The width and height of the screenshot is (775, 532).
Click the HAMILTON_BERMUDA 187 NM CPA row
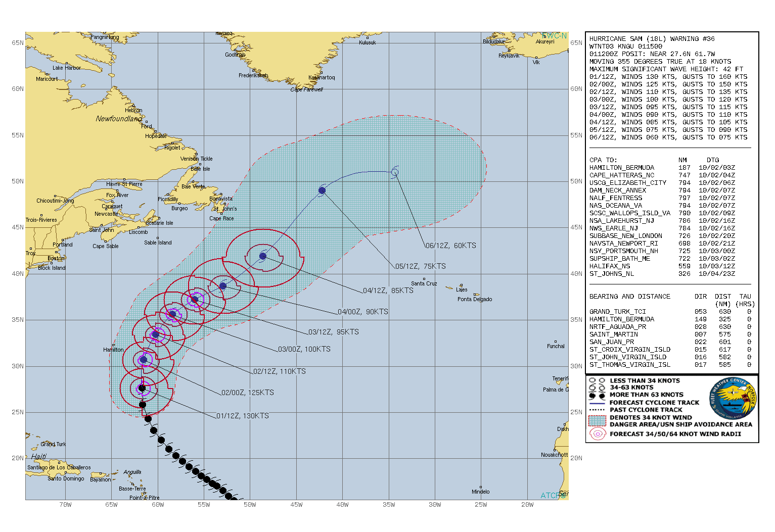662,168
